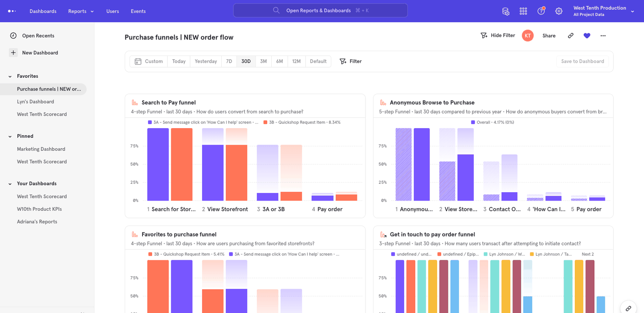This screenshot has width=644, height=313.
Task: Collapse the Favorites sidebar section
Action: tap(10, 76)
